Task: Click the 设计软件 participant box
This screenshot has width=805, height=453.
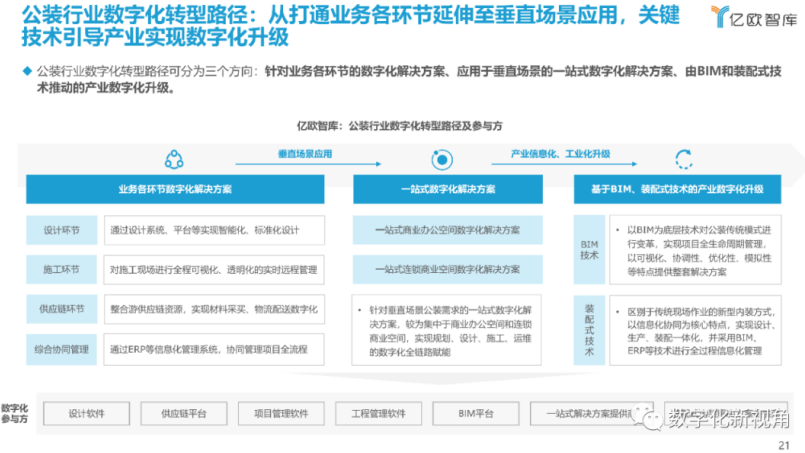Action: tap(86, 413)
